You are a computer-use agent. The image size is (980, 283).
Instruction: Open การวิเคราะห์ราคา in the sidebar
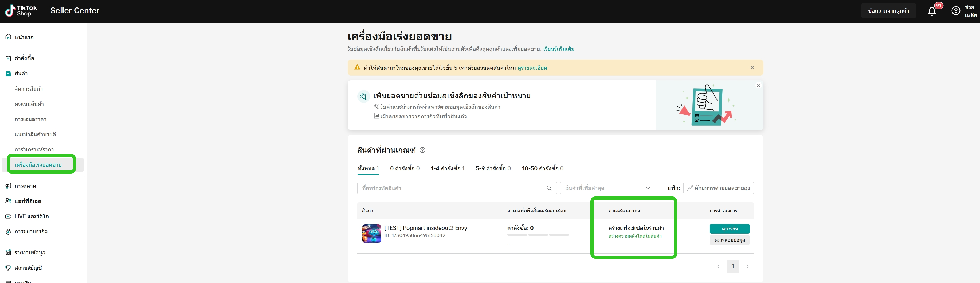(x=34, y=150)
